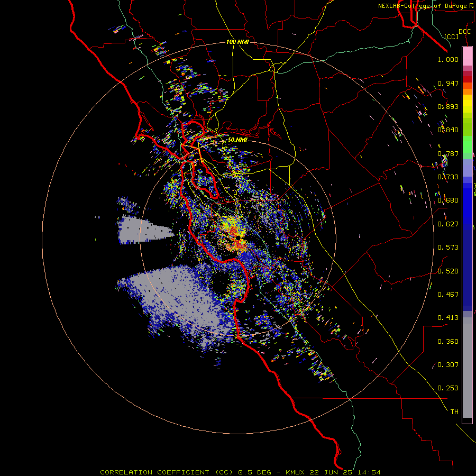The height and width of the screenshot is (476, 476).
Task: Pick the gray swatch near 0.307
Action: (467, 368)
